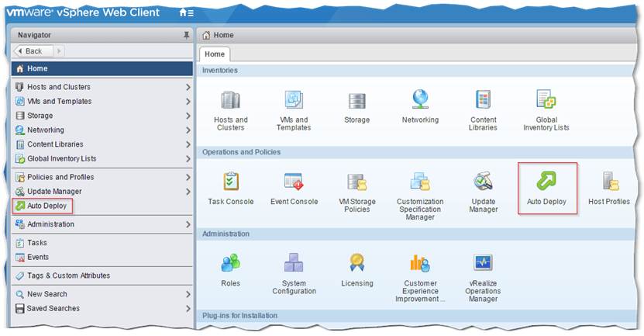Open the Licensing ribbon icon

pos(357,263)
